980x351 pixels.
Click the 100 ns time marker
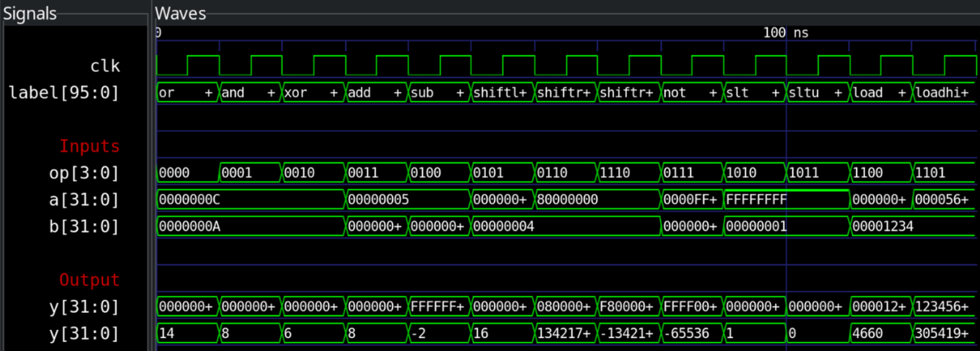(x=786, y=33)
